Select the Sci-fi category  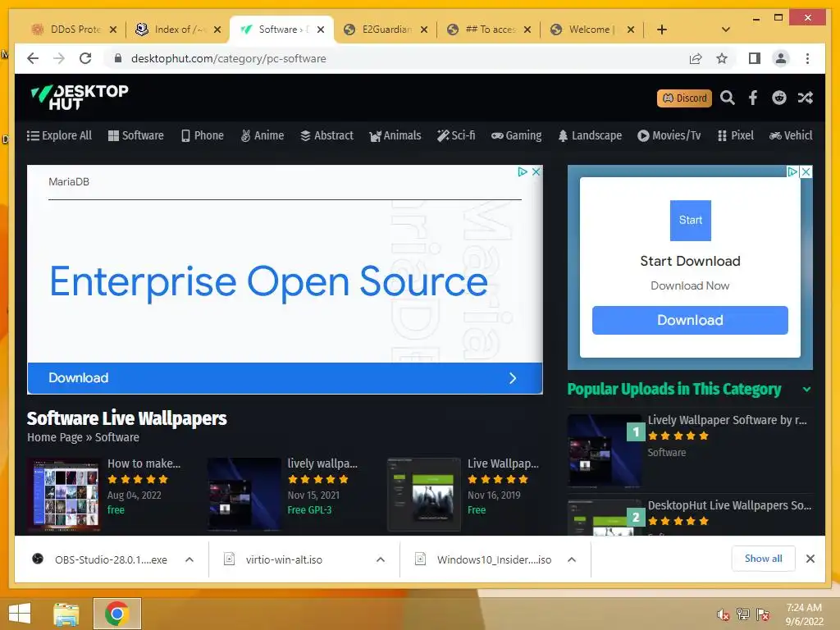pyautogui.click(x=456, y=135)
